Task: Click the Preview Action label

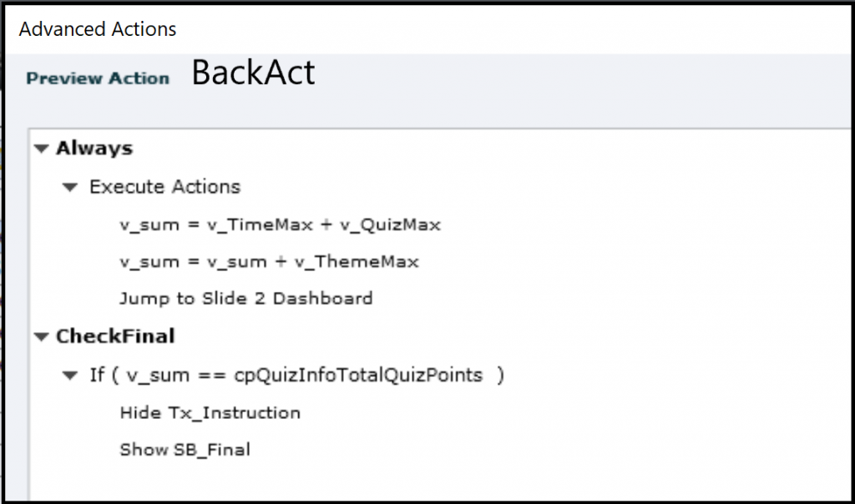Action: (x=98, y=78)
